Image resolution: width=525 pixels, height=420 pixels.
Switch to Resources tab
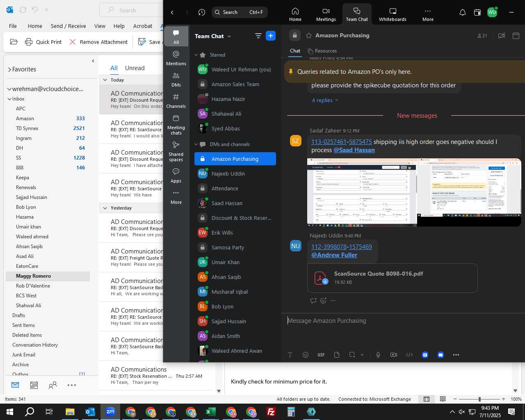coord(322,51)
